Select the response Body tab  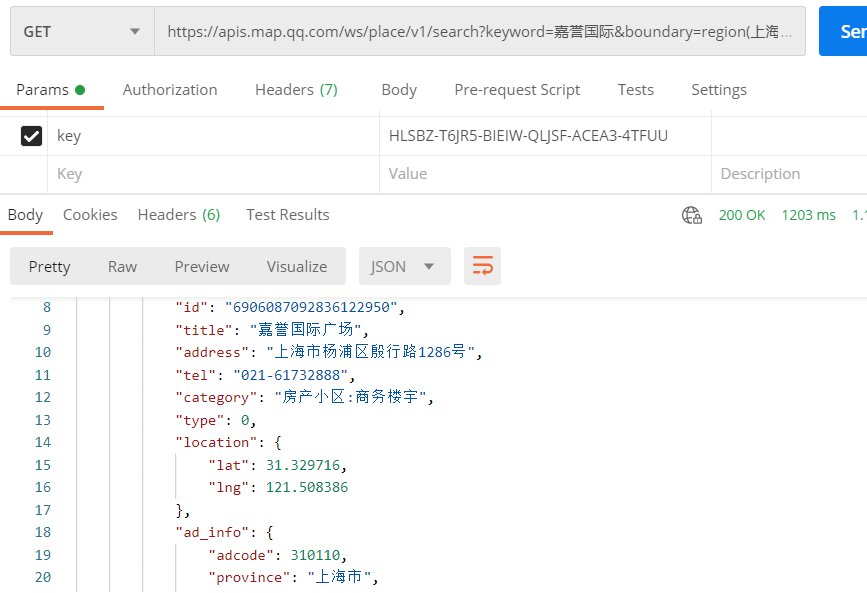click(x=25, y=215)
